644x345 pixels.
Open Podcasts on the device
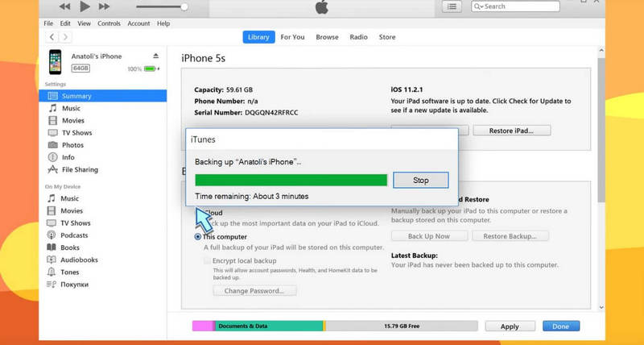[74, 235]
